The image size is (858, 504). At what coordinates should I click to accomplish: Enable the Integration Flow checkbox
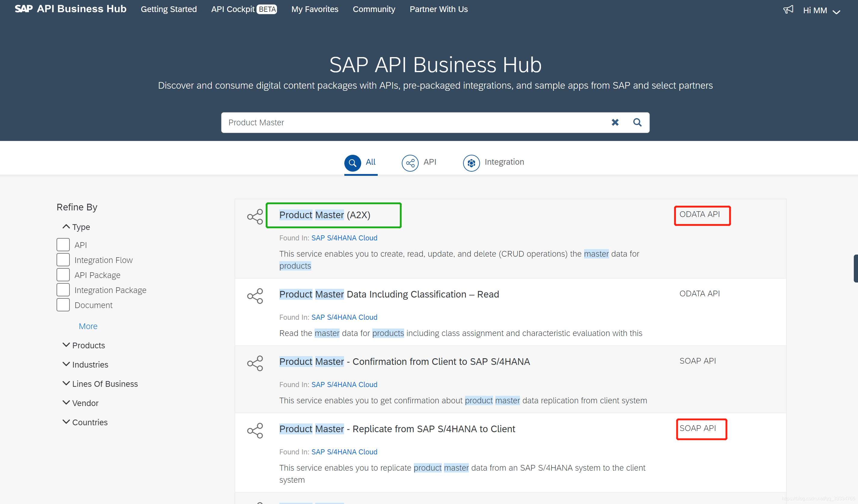[x=63, y=260]
